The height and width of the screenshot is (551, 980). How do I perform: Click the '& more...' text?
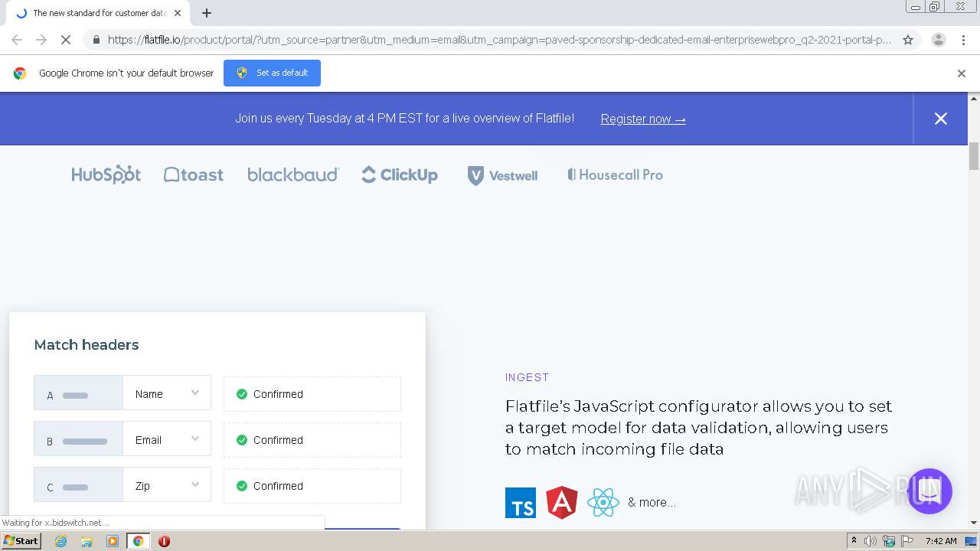652,502
